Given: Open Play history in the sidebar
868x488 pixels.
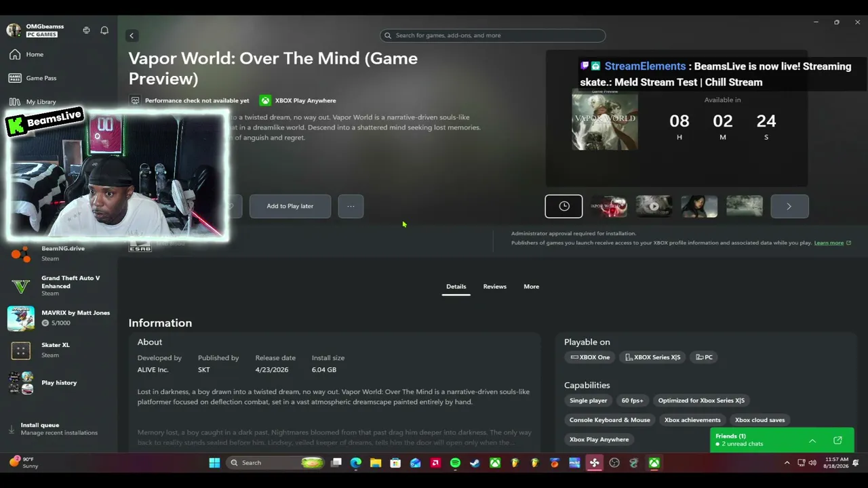Looking at the screenshot, I should point(58,383).
